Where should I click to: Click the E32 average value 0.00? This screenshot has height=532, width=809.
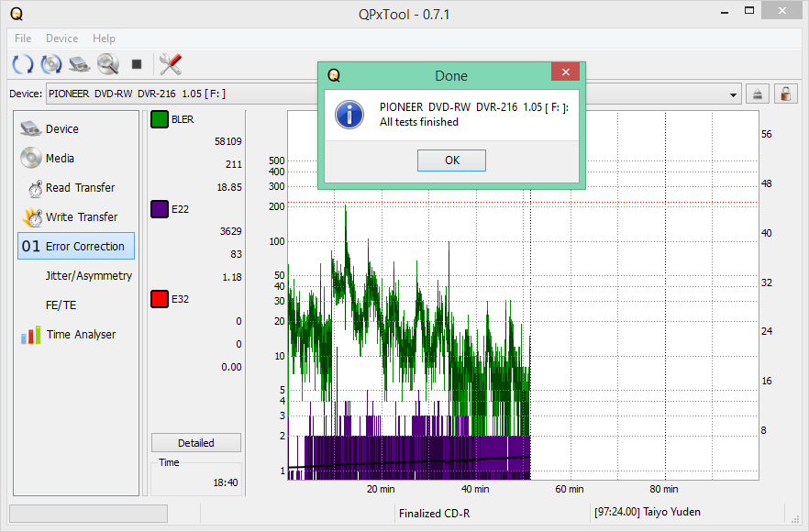tap(231, 367)
